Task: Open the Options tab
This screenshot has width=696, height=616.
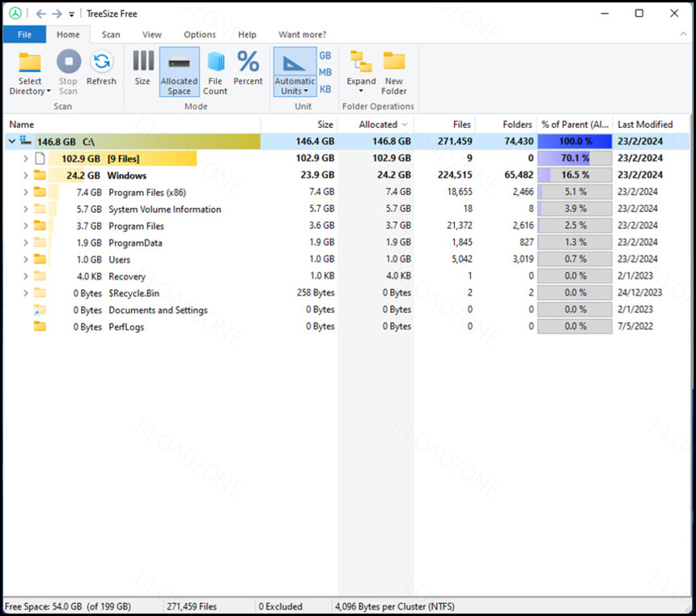Action: pos(200,34)
